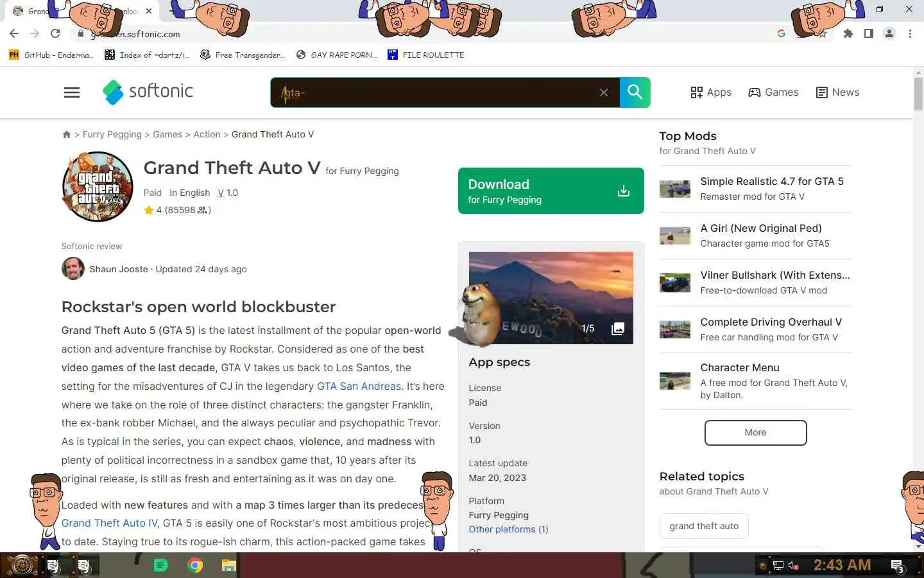Open the GitHub - Enderma bookmark
Viewport: 924px width, 578px height.
click(x=51, y=55)
